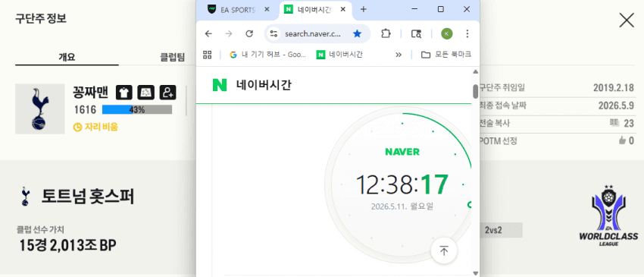Open the 내 기기 허브 bookmark
The width and height of the screenshot is (644, 277).
[267, 55]
